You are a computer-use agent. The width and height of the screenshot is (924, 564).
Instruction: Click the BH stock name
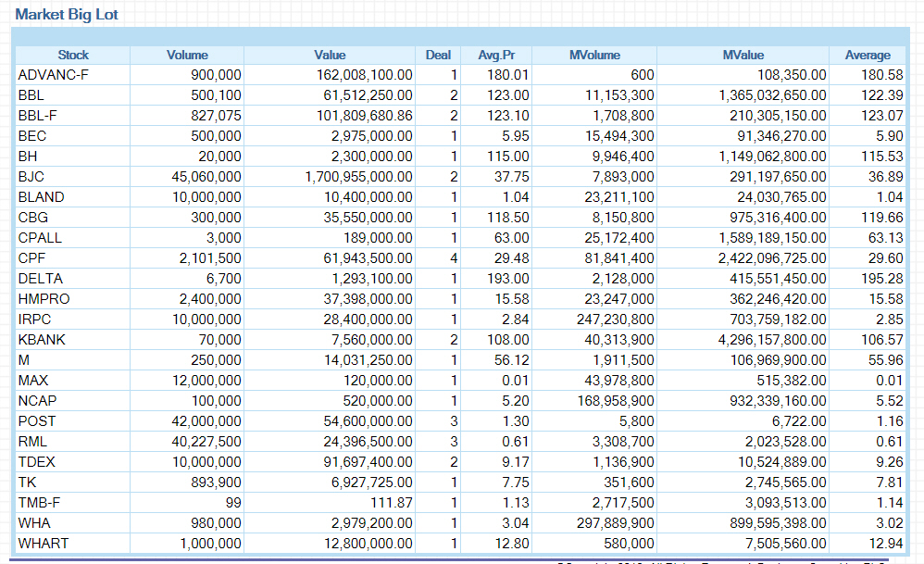click(28, 157)
